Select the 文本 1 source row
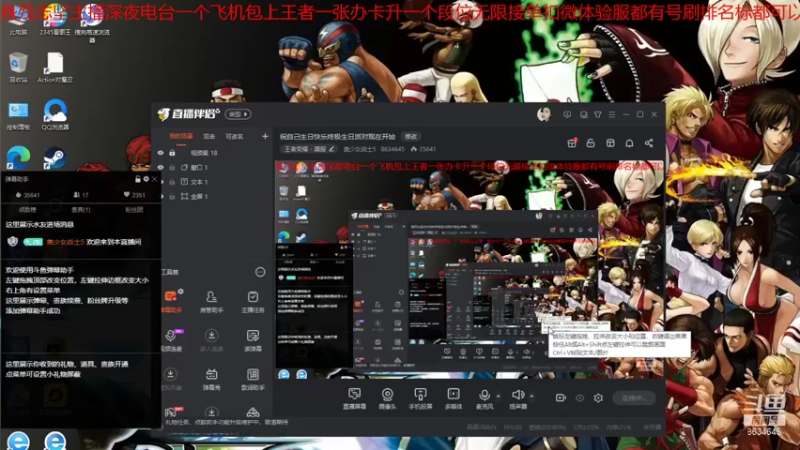Image resolution: width=800 pixels, height=450 pixels. (x=214, y=182)
